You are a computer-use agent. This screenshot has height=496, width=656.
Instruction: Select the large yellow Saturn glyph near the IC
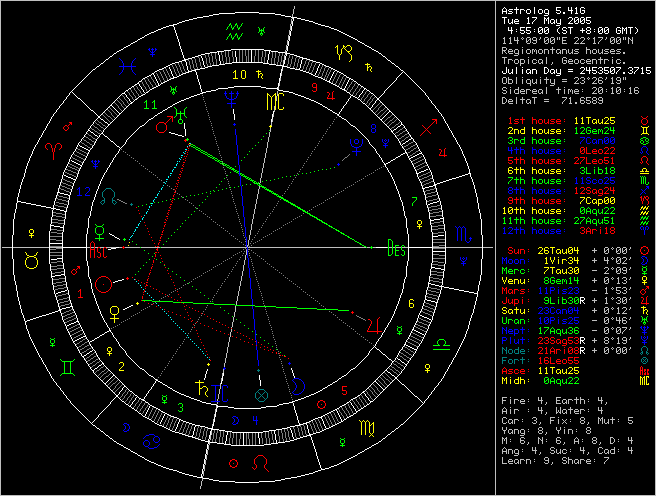202,389
